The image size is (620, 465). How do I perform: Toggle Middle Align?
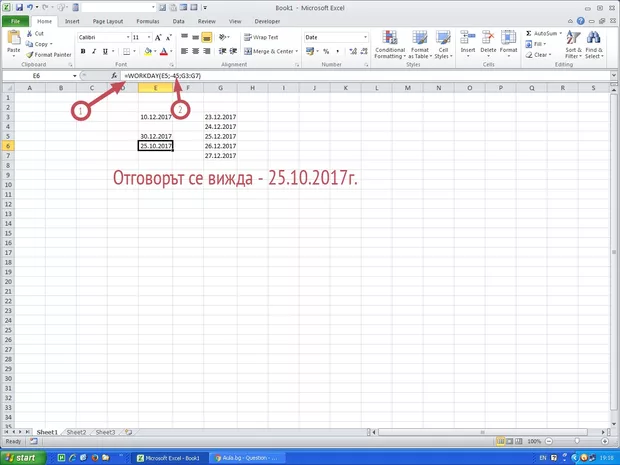[x=195, y=37]
